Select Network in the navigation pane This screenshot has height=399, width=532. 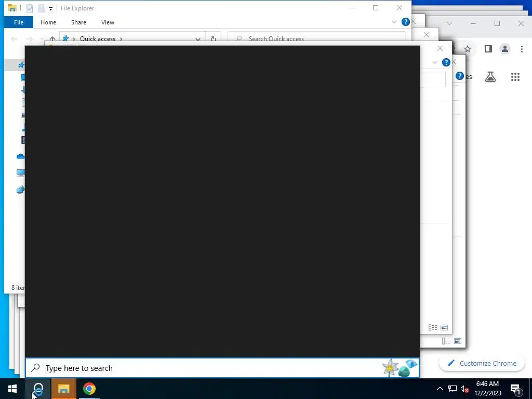21,189
